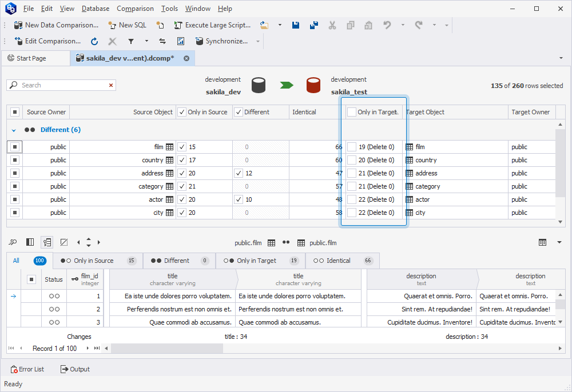Click the New Document icon beside New SQL

(x=160, y=25)
